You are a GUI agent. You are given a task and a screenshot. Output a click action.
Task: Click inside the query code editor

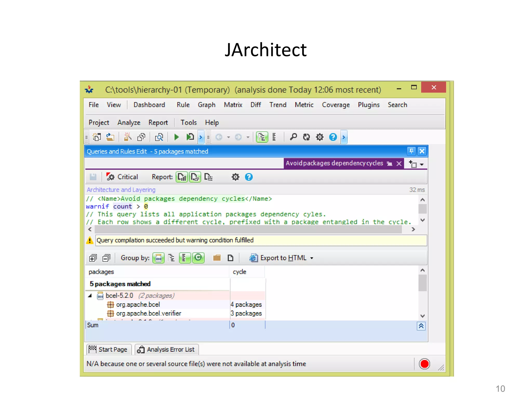pyautogui.click(x=251, y=210)
